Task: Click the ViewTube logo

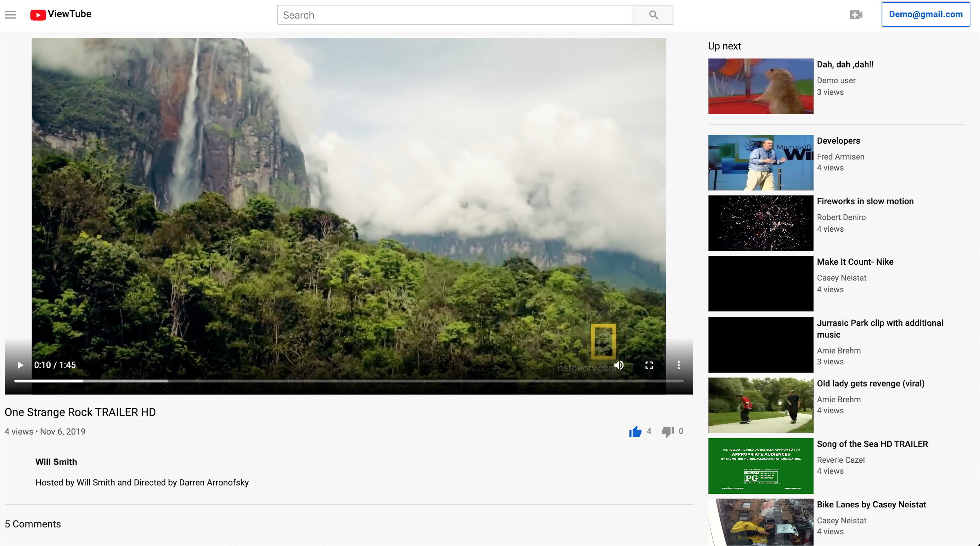Action: click(61, 15)
